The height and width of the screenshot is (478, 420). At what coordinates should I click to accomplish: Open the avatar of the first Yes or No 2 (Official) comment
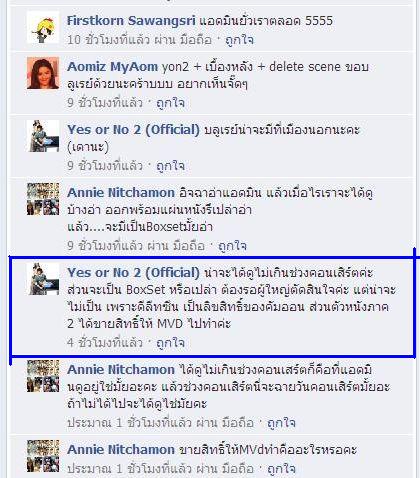[x=43, y=136]
